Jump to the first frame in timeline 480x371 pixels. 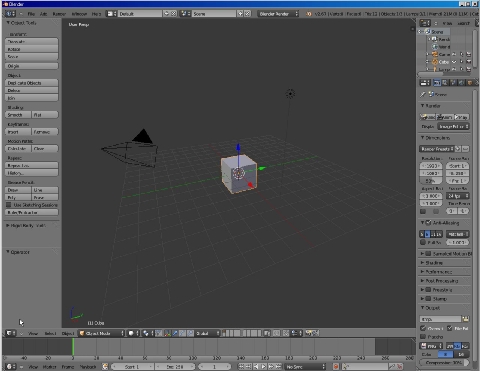241,367
